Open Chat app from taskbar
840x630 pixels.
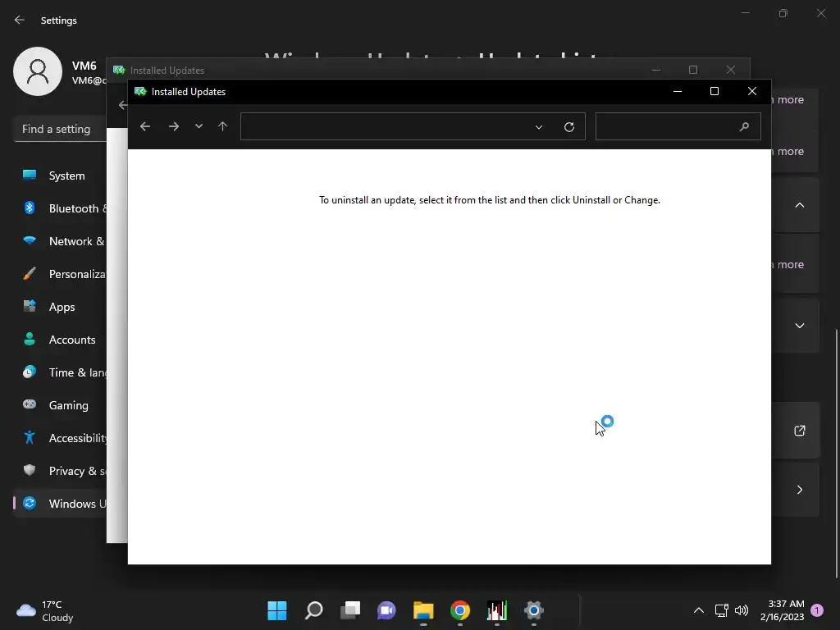(386, 610)
